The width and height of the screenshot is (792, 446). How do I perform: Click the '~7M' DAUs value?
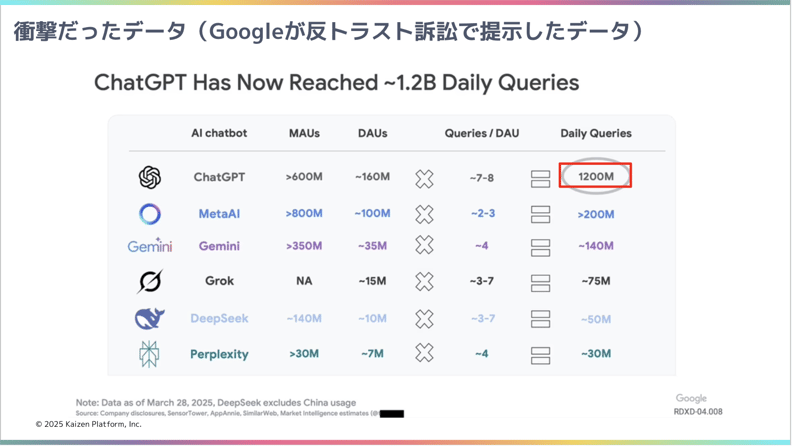[373, 354]
